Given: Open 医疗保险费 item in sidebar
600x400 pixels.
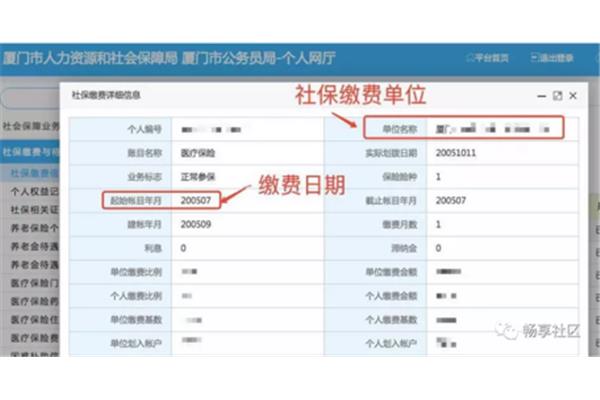Looking at the screenshot, I should (34, 338).
